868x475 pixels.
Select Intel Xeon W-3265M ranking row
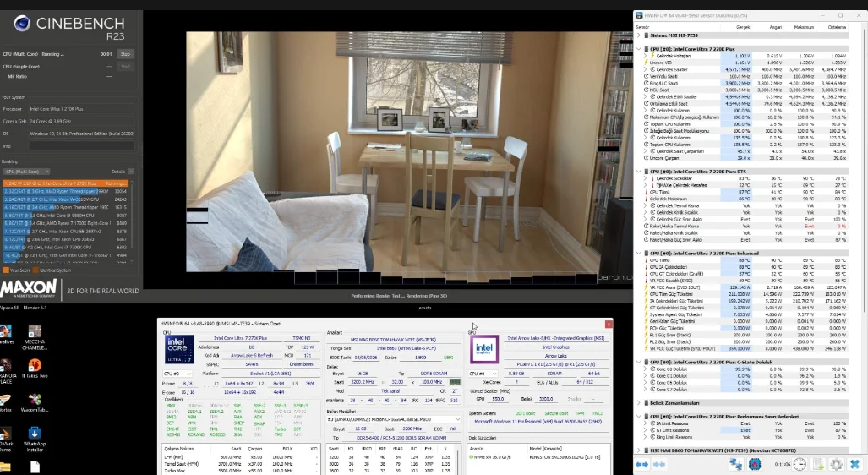pos(65,199)
